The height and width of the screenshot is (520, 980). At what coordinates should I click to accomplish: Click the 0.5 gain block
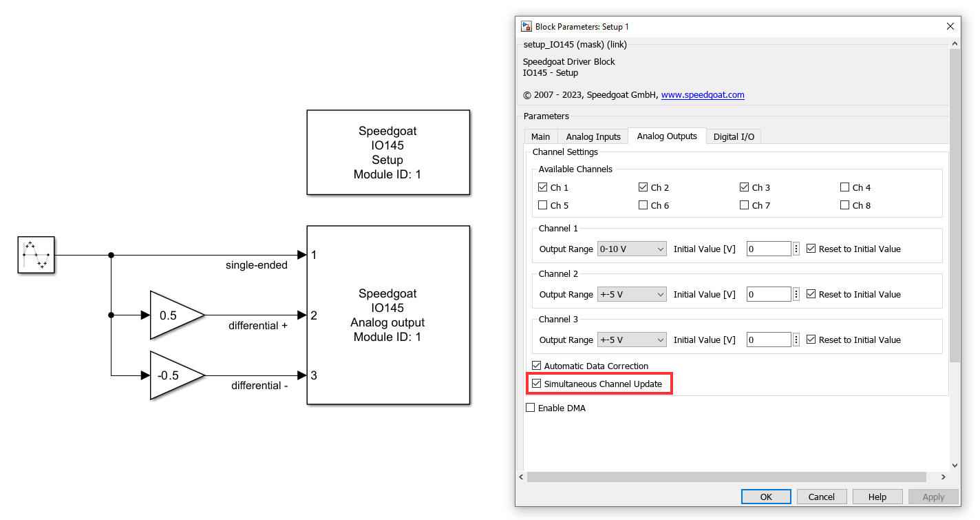pos(177,315)
